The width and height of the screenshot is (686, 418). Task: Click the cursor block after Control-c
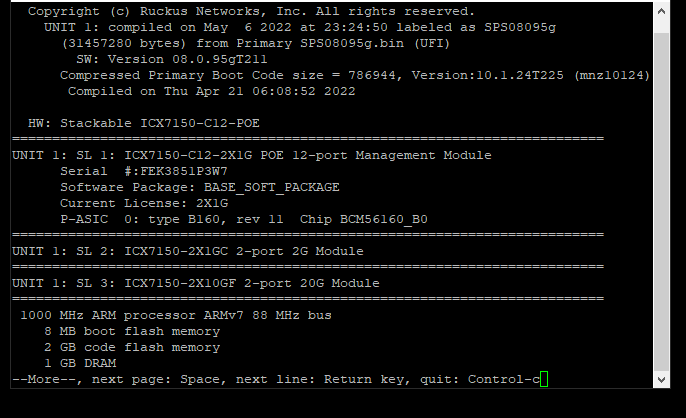[544, 379]
